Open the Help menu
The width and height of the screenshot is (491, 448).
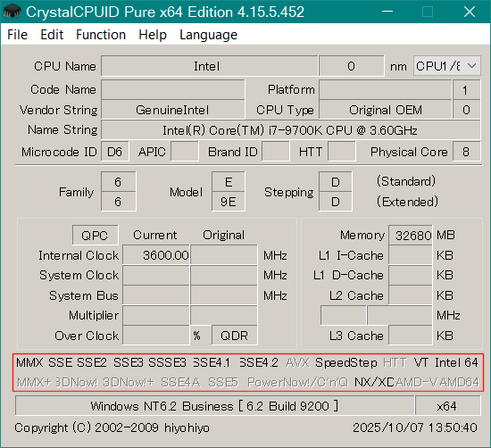[153, 35]
